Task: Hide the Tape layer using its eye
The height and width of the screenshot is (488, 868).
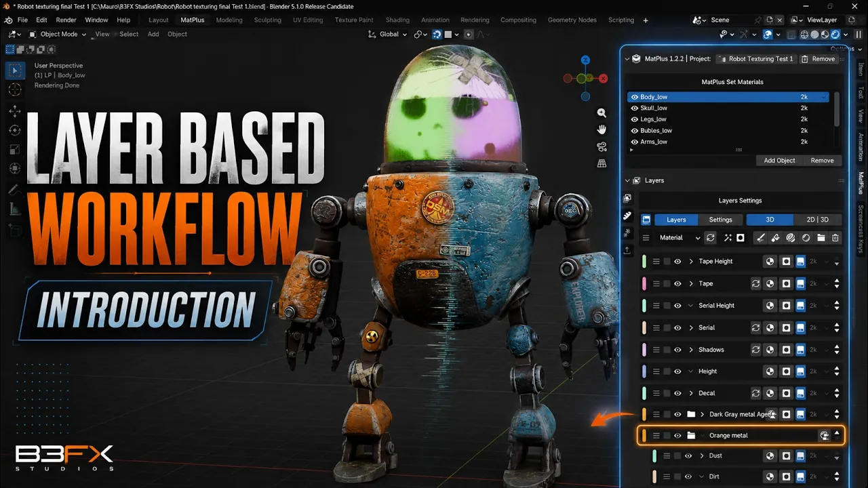Action: [x=677, y=284]
